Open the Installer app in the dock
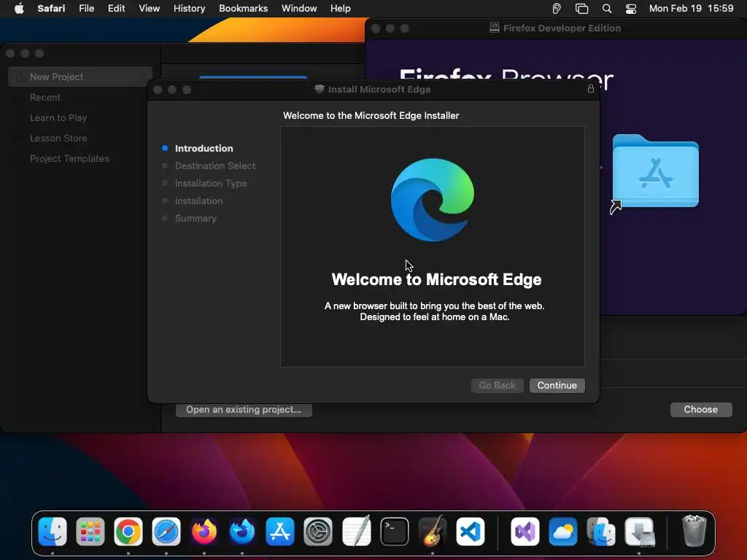The image size is (747, 560). [x=639, y=532]
